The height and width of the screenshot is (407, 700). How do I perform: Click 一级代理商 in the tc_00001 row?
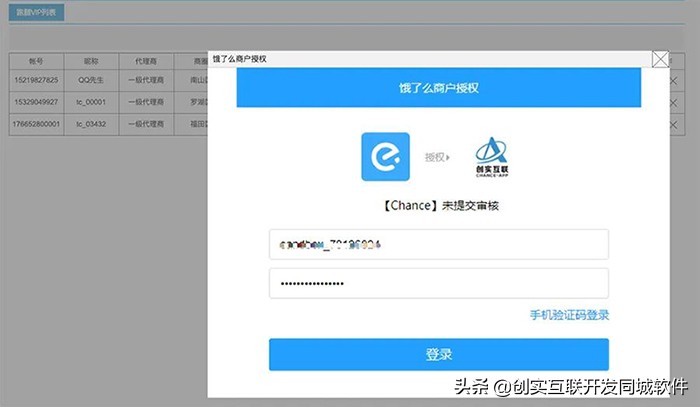pyautogui.click(x=146, y=102)
